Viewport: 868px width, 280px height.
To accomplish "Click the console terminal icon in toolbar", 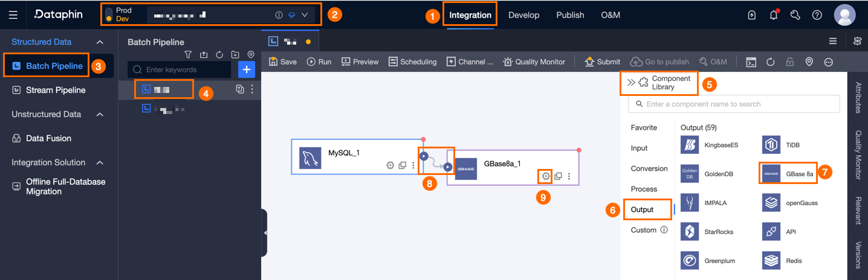I will pos(751,62).
